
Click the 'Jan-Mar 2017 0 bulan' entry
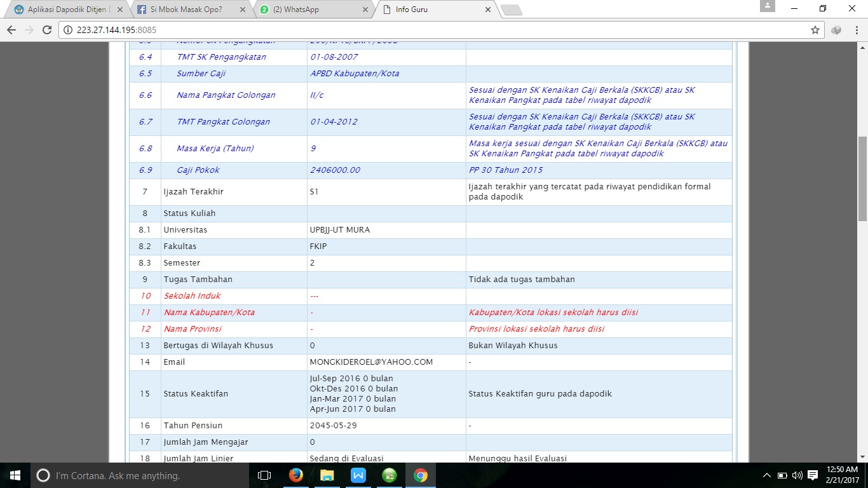(x=353, y=399)
